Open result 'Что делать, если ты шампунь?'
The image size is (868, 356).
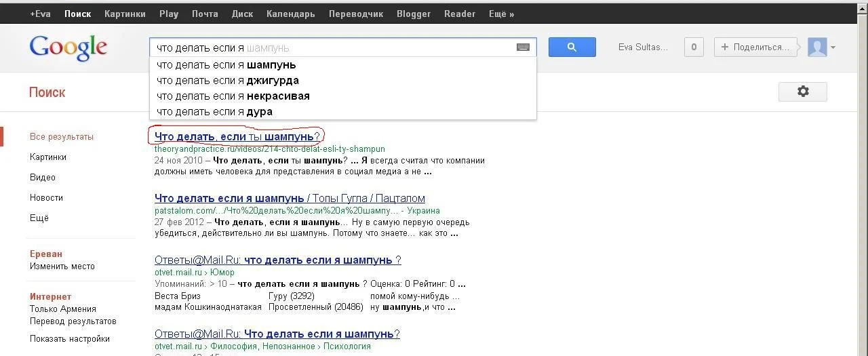point(237,137)
